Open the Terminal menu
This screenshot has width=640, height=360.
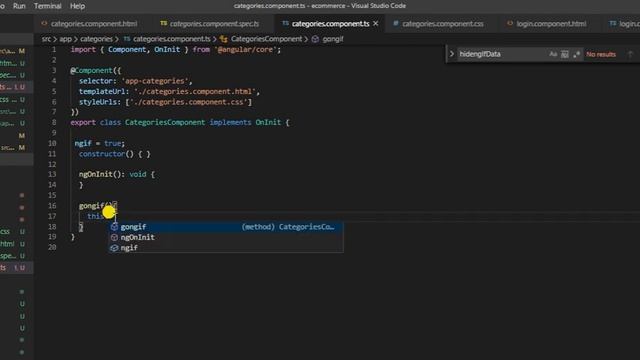tap(47, 6)
